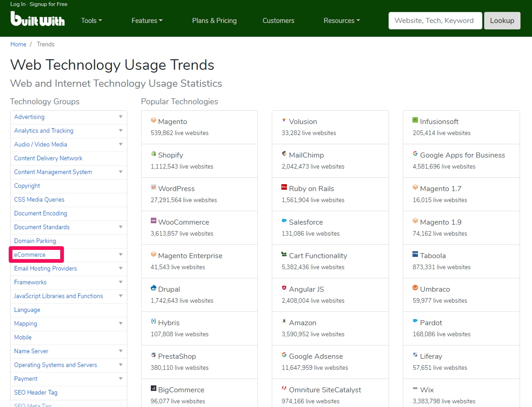Click the Shopify bag icon
Viewport: 532px width, 407px height.
154,154
